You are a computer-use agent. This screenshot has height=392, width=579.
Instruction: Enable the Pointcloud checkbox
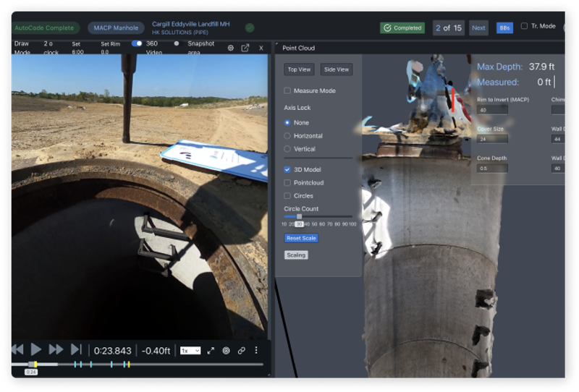287,183
